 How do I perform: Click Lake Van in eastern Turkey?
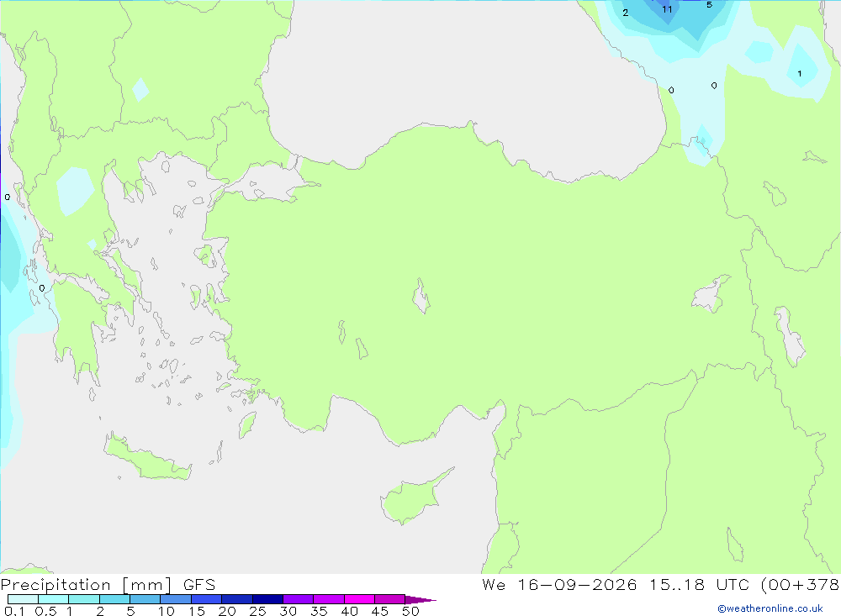pyautogui.click(x=710, y=294)
